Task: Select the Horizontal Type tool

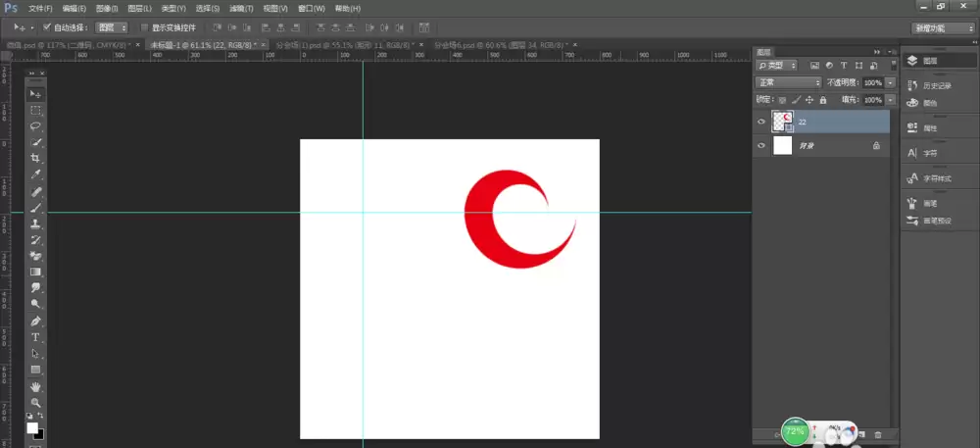Action: [x=35, y=337]
